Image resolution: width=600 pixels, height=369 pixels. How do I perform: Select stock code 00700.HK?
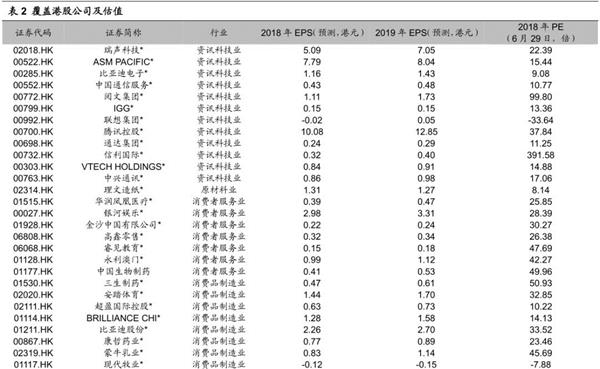33,132
